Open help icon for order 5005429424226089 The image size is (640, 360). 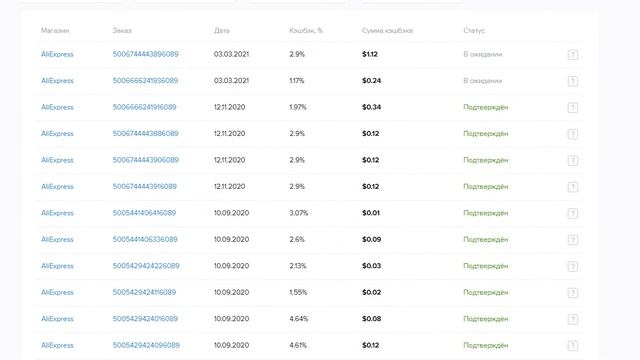click(573, 267)
